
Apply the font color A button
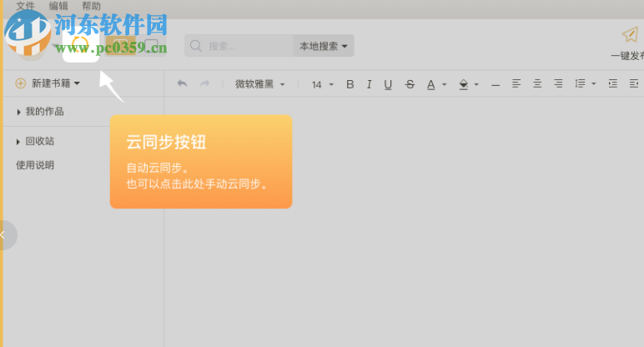coord(430,84)
